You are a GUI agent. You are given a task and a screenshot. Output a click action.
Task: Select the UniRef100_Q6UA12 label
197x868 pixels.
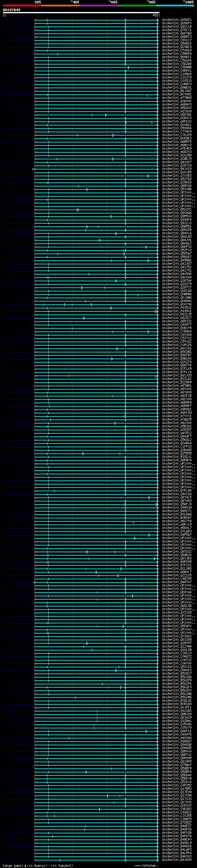click(177, 243)
